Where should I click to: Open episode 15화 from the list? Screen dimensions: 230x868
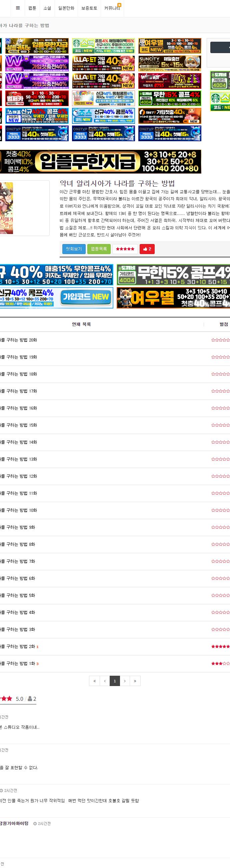pyautogui.click(x=18, y=425)
